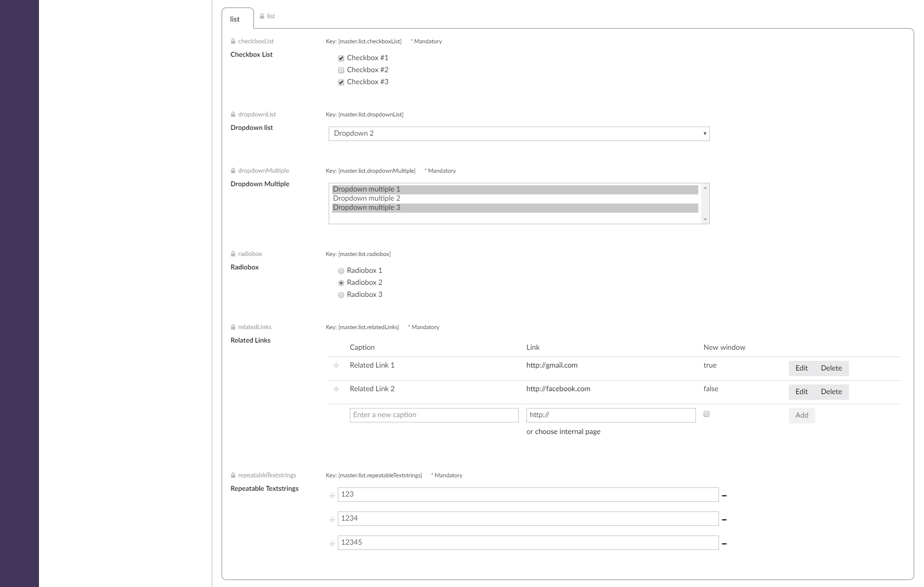Click drag handle for Related Link 1

336,366
